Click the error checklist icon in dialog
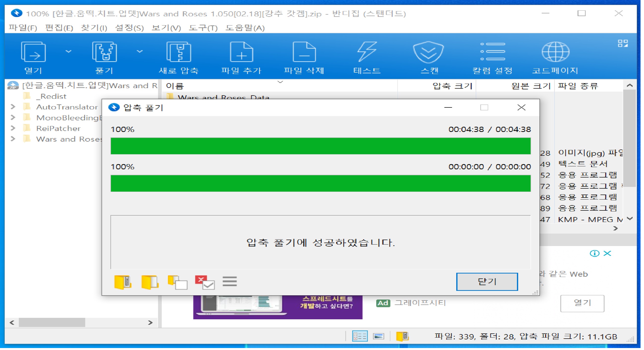Screen dimensions: 644x350 205,282
